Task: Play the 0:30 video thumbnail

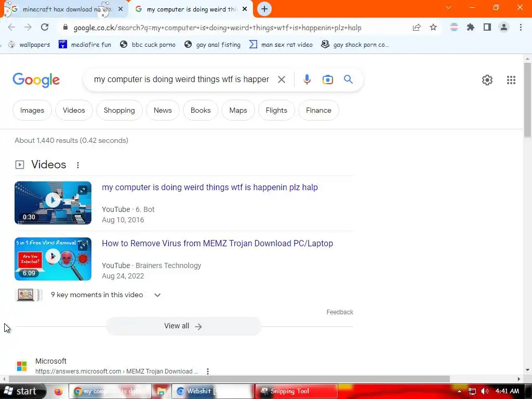Action: tap(53, 203)
